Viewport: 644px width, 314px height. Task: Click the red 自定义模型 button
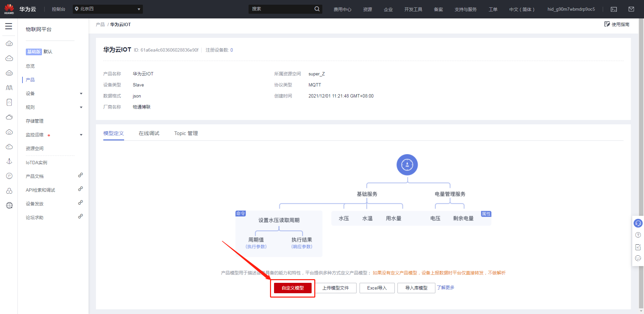[x=292, y=288]
